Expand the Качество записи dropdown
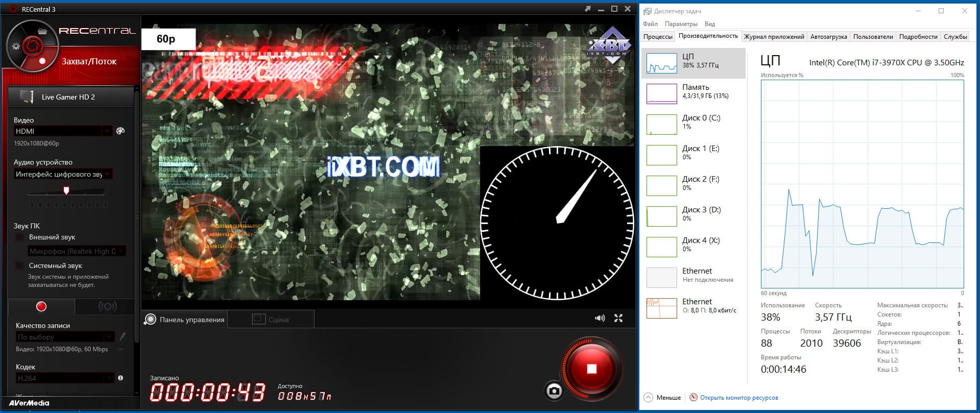 click(x=65, y=337)
